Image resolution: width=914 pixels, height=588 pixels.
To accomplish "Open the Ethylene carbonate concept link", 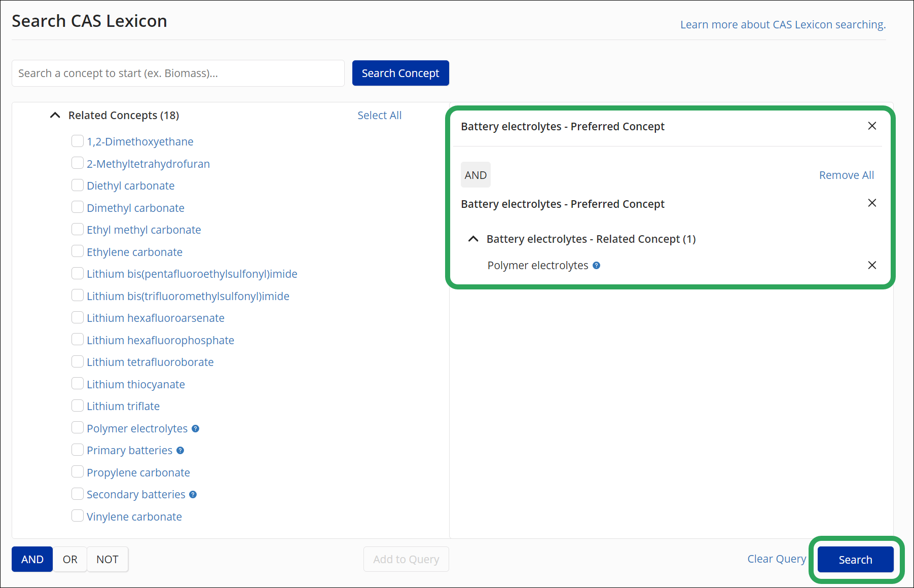I will coord(134,252).
